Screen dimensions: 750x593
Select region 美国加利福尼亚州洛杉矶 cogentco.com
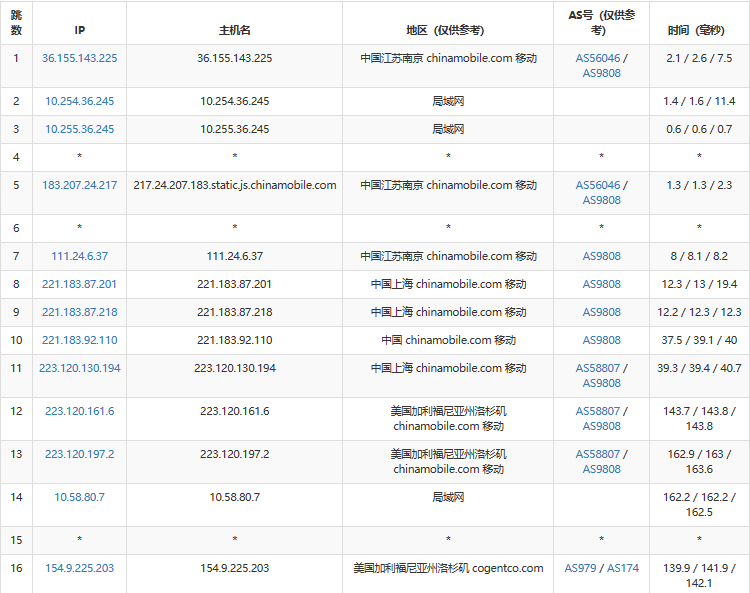point(448,568)
